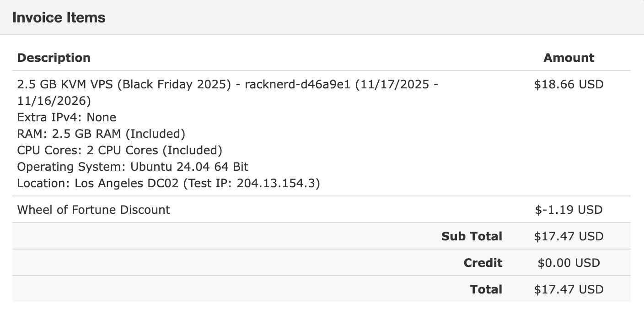Click the Invoice Items panel heading

pyautogui.click(x=59, y=17)
